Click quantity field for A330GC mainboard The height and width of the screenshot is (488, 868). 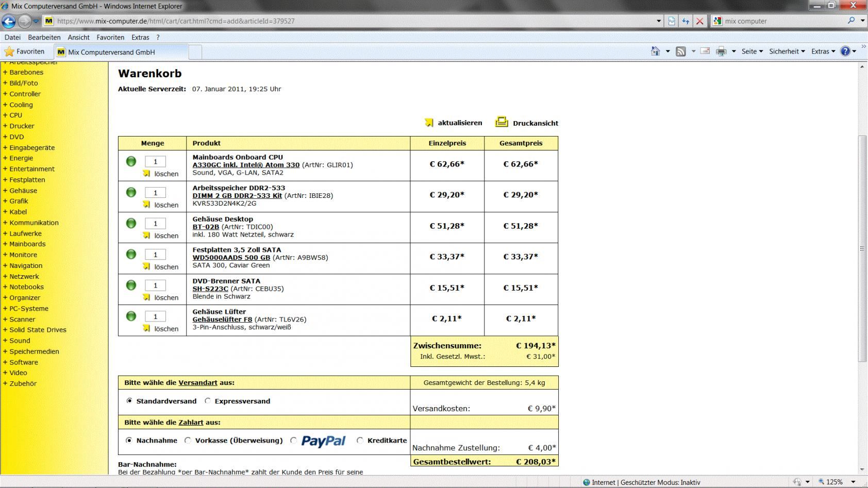coord(155,161)
